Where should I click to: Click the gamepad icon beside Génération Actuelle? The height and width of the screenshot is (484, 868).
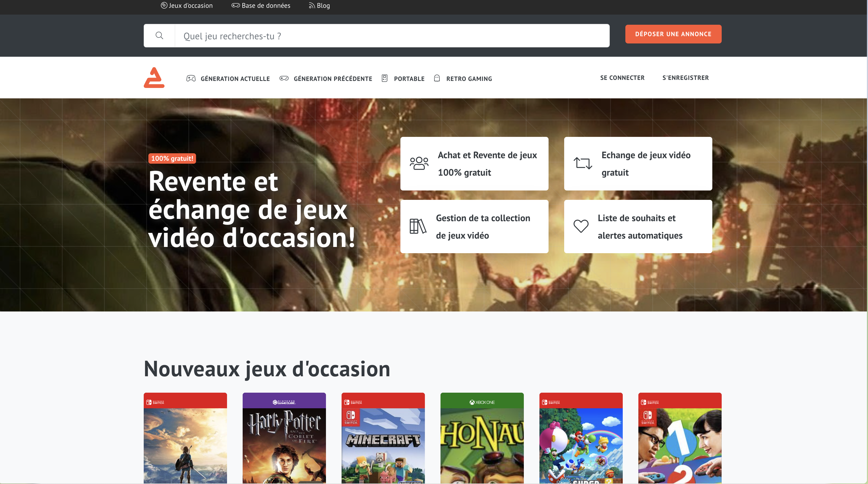pos(191,79)
